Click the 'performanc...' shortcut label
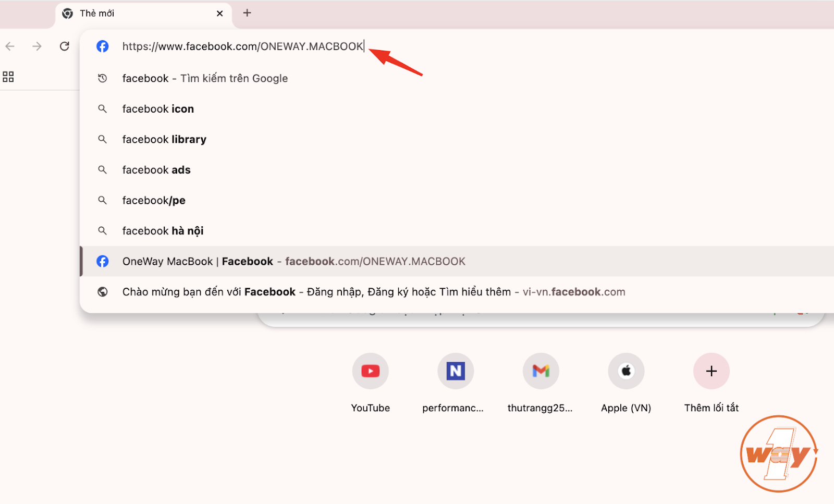The height and width of the screenshot is (504, 834). [453, 408]
